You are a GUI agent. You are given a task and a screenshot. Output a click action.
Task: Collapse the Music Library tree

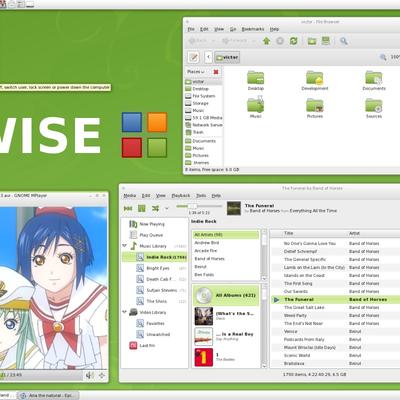coord(124,246)
